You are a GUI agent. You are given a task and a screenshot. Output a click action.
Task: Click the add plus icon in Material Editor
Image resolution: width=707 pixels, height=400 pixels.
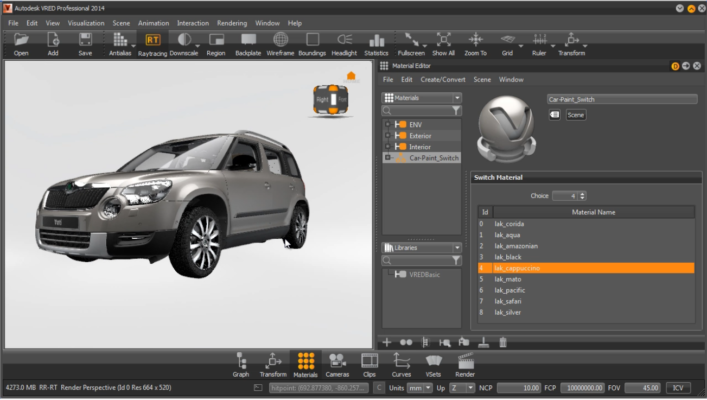(x=386, y=342)
